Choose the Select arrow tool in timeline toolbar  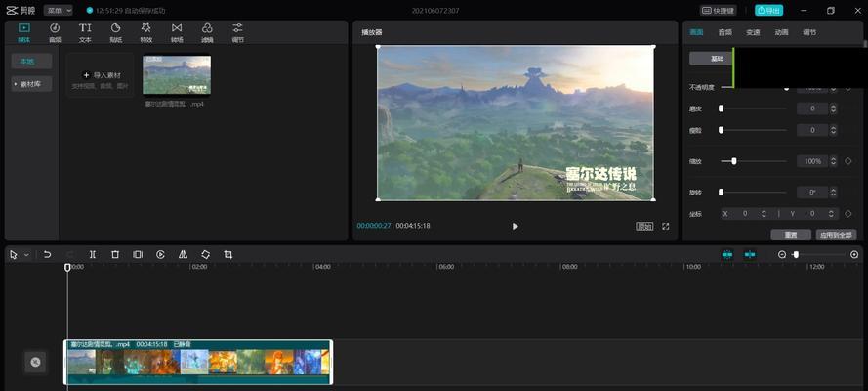(x=14, y=255)
